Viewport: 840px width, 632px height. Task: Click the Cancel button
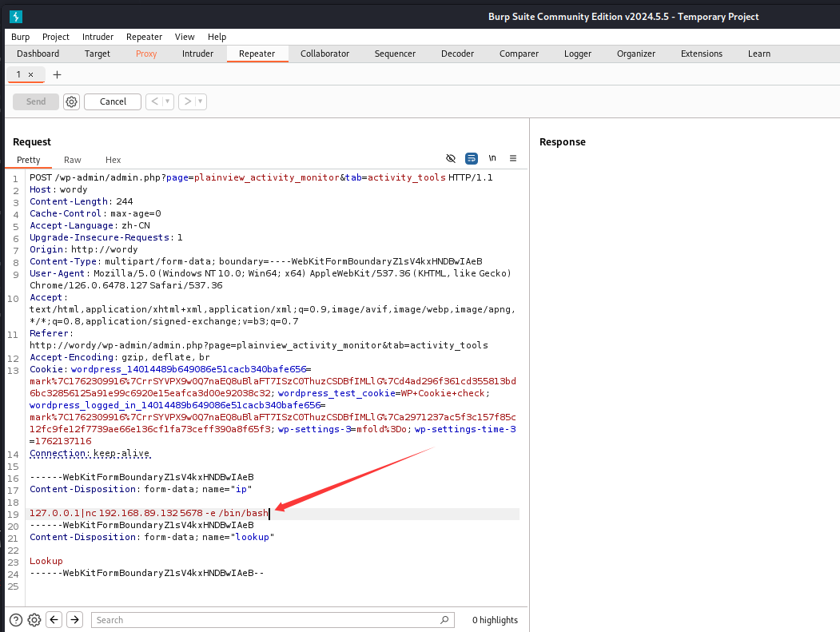tap(113, 101)
